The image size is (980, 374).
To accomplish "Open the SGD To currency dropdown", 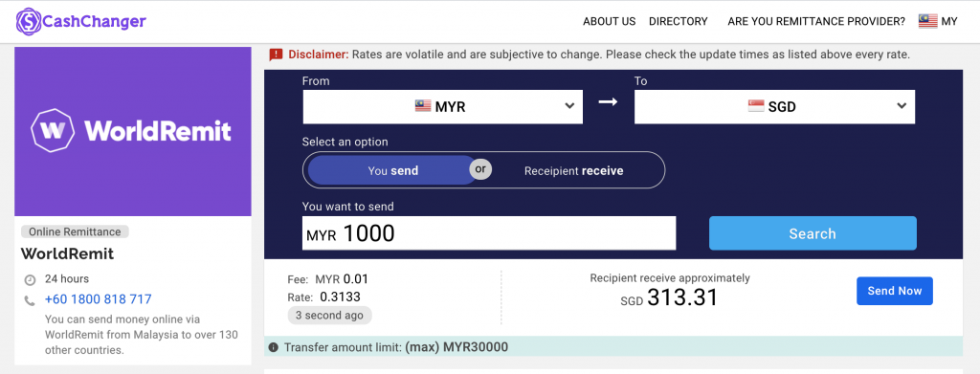I will pos(774,107).
